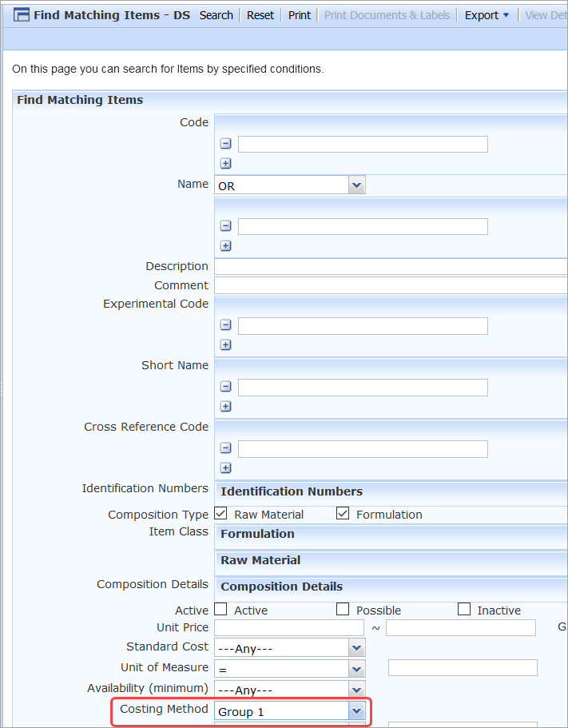Click Print Documents & Labels
The width and height of the screenshot is (568, 728).
[x=387, y=15]
